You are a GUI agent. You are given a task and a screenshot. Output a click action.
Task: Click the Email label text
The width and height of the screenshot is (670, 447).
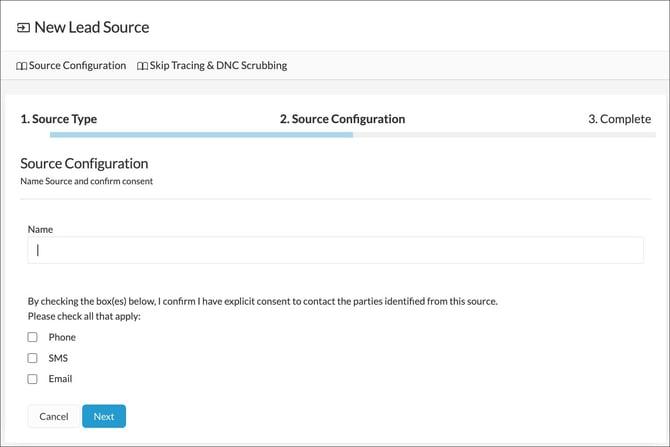click(61, 379)
